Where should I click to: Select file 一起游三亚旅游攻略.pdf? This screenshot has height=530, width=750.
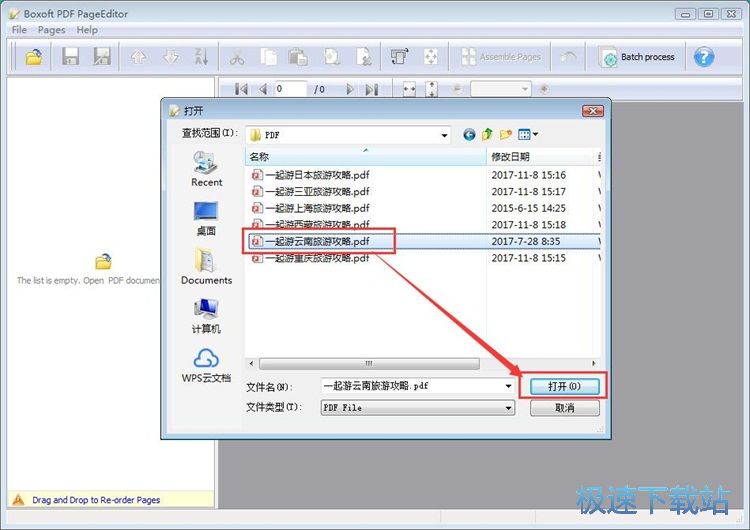coord(310,192)
